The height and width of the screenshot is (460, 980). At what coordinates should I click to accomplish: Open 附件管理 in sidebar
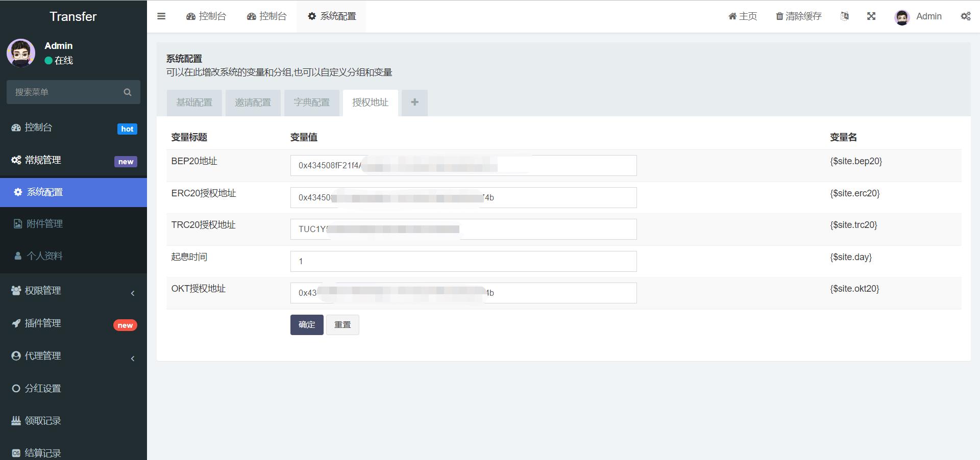(x=73, y=224)
